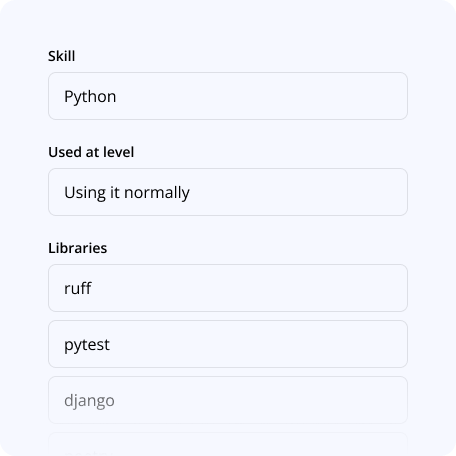Place cursor on the Python text
456x456 pixels.
click(x=90, y=97)
